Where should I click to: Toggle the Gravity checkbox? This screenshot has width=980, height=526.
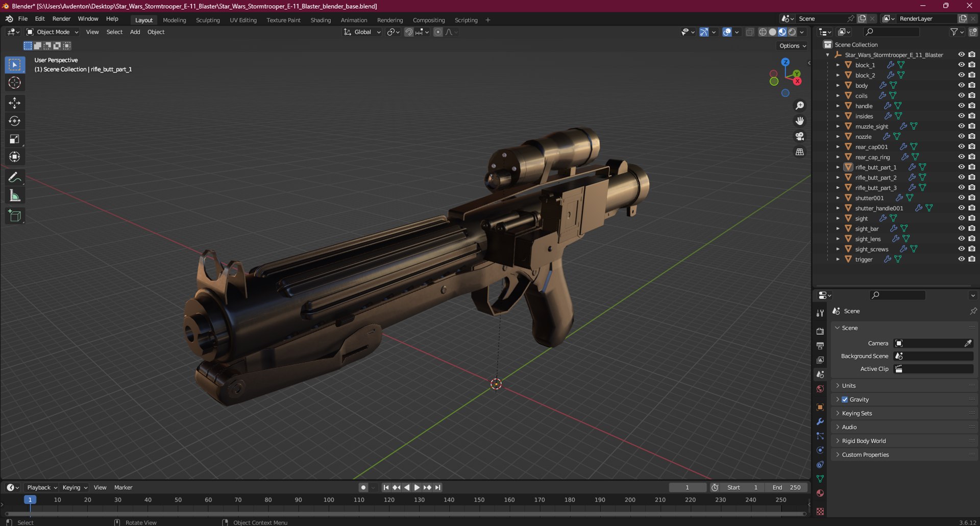coord(845,399)
